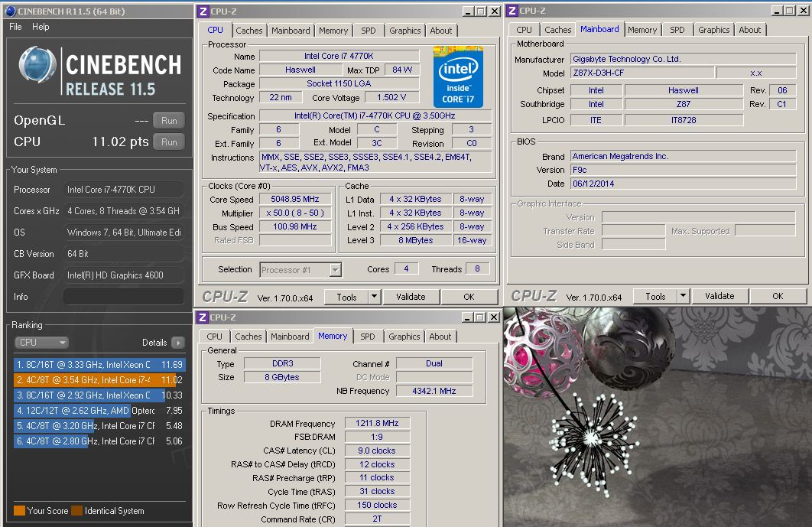Open Memory tab in Mainboard CPU-Z window
The image size is (812, 527).
[x=642, y=30]
